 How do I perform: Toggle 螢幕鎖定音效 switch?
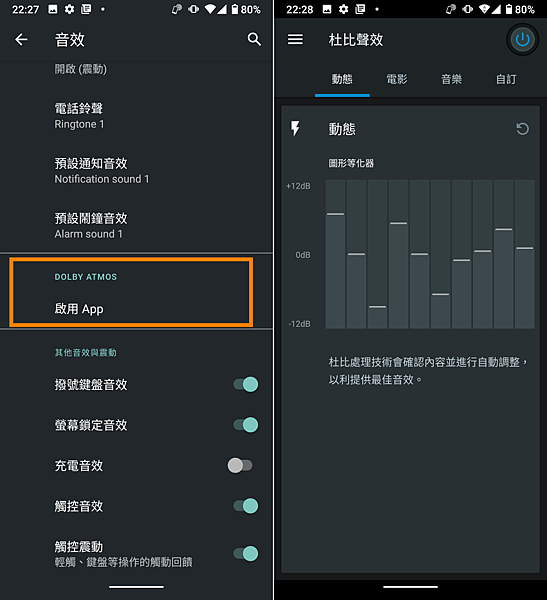click(246, 425)
